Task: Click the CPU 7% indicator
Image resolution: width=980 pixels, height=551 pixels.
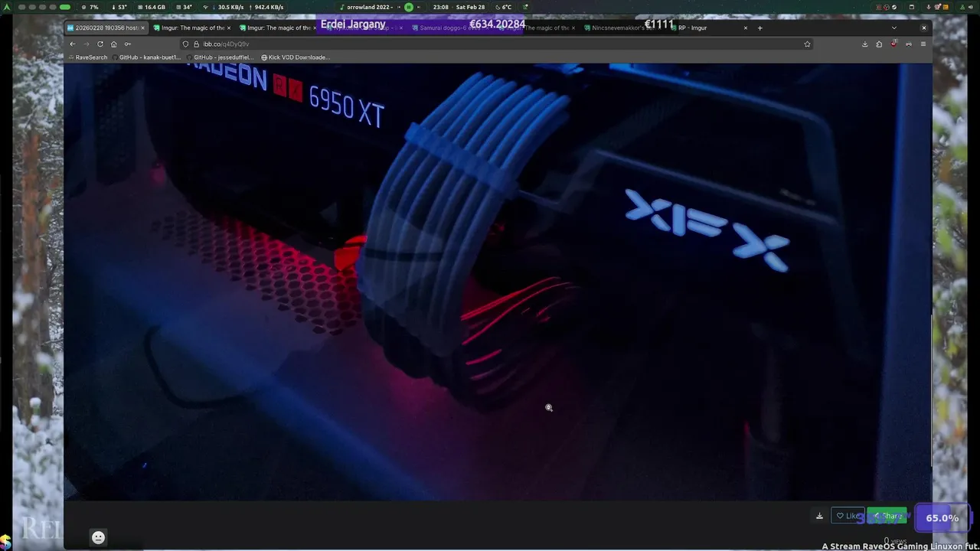Action: (x=90, y=7)
